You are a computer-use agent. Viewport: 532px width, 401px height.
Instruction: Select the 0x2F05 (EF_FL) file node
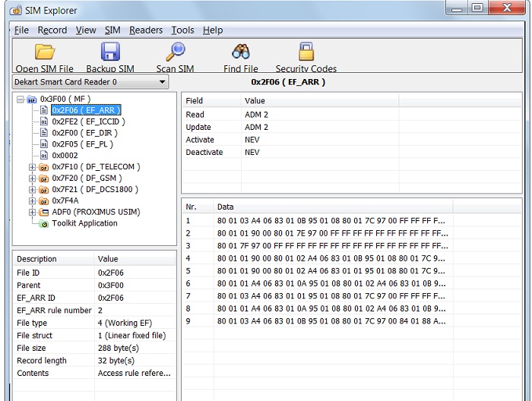tap(84, 144)
